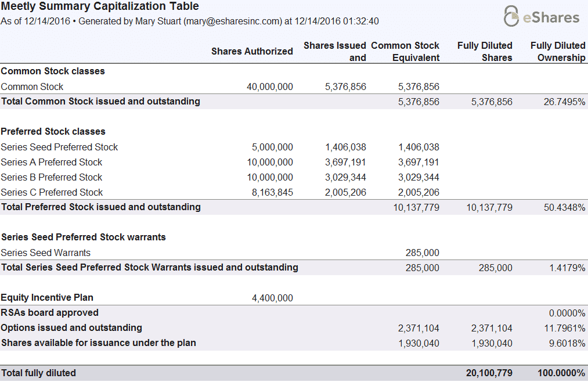Click the Total fully diluted value 20,100,779

click(x=489, y=373)
